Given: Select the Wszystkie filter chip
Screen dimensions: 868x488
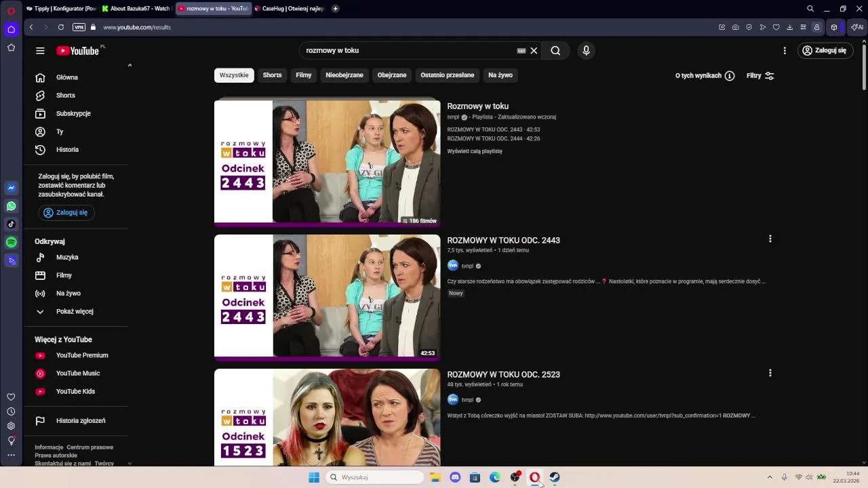Looking at the screenshot, I should tap(234, 75).
